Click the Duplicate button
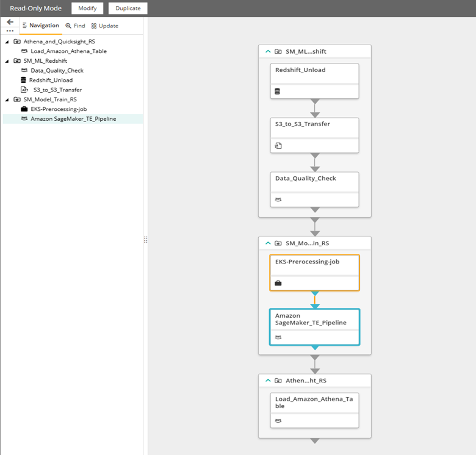The height and width of the screenshot is (455, 476). point(128,8)
